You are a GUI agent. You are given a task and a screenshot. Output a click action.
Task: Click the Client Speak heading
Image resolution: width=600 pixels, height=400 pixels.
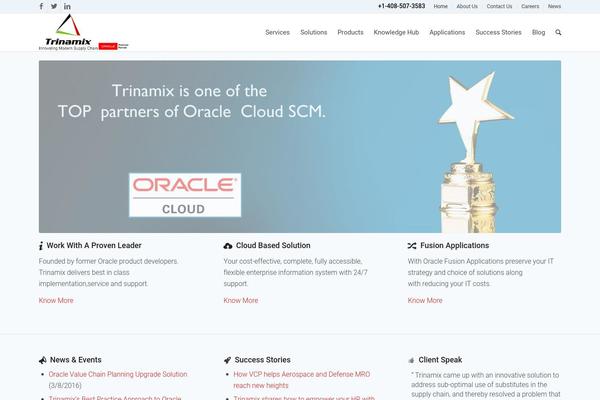coord(440,360)
